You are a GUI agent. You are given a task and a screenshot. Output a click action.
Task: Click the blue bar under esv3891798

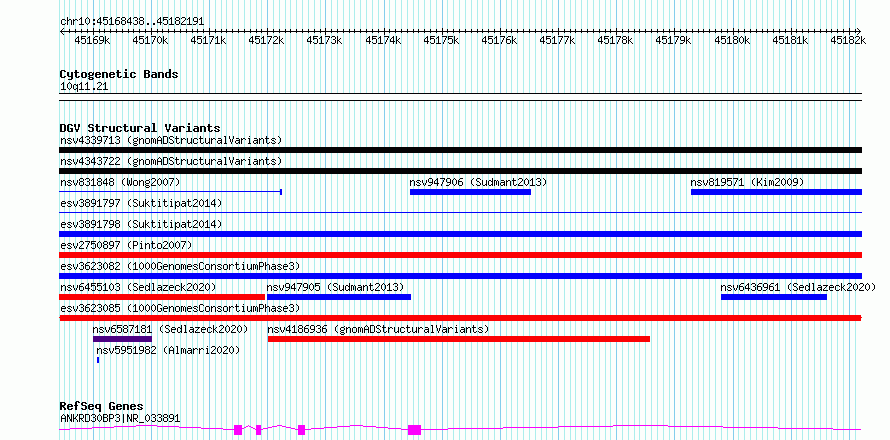click(460, 234)
